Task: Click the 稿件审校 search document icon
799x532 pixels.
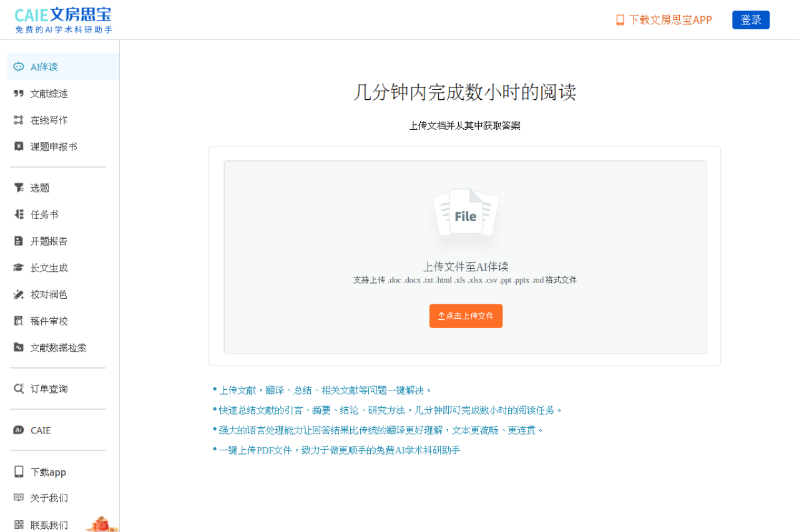Action: click(x=19, y=321)
